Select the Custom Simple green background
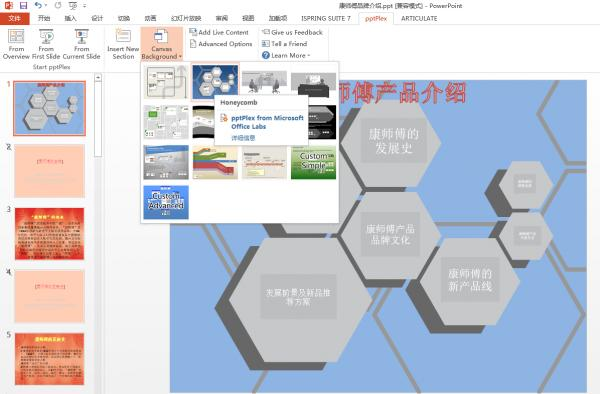The height and width of the screenshot is (394, 600). click(313, 162)
